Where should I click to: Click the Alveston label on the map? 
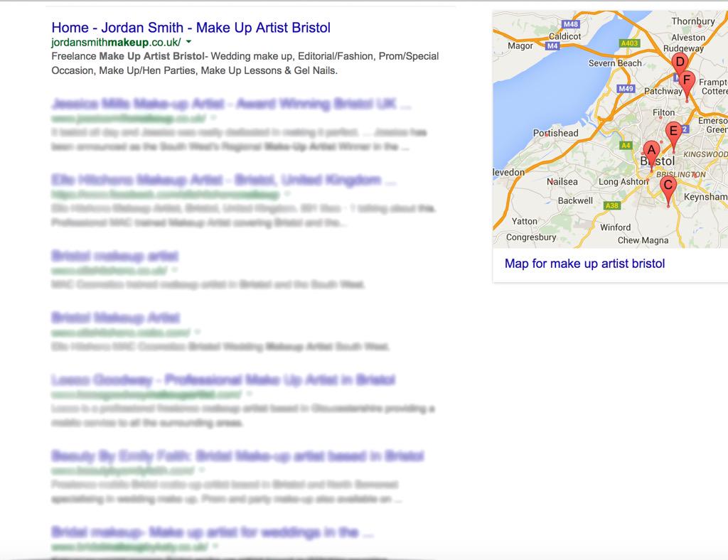(688, 38)
